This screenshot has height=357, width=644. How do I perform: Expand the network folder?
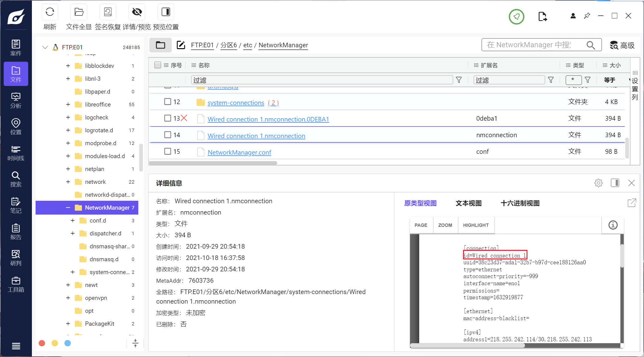pos(68,182)
